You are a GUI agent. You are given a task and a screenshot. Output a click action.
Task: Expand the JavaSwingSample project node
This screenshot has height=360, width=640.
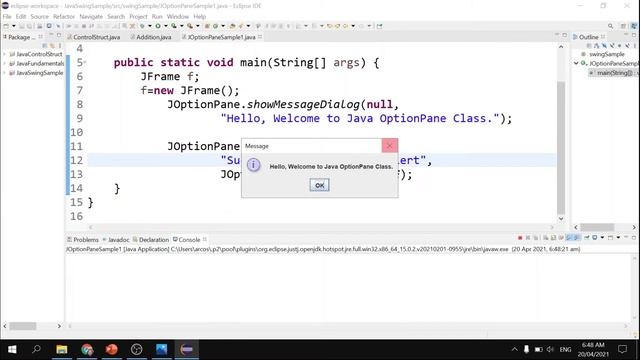click(4, 73)
